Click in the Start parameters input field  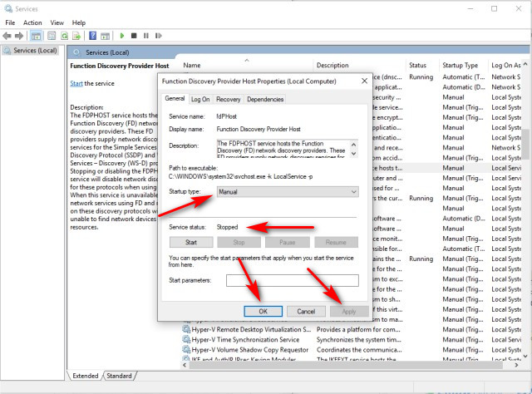(293, 280)
